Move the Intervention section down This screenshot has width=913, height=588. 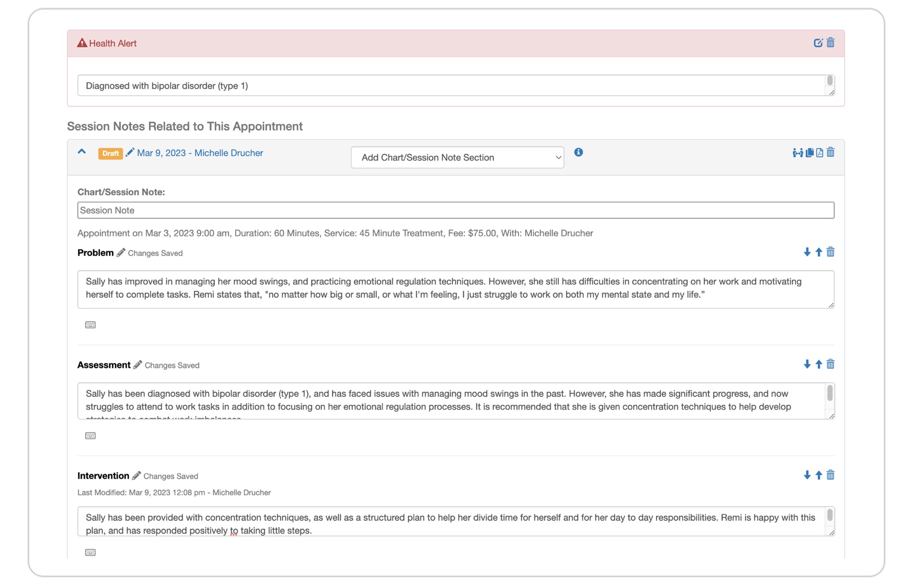pos(807,475)
